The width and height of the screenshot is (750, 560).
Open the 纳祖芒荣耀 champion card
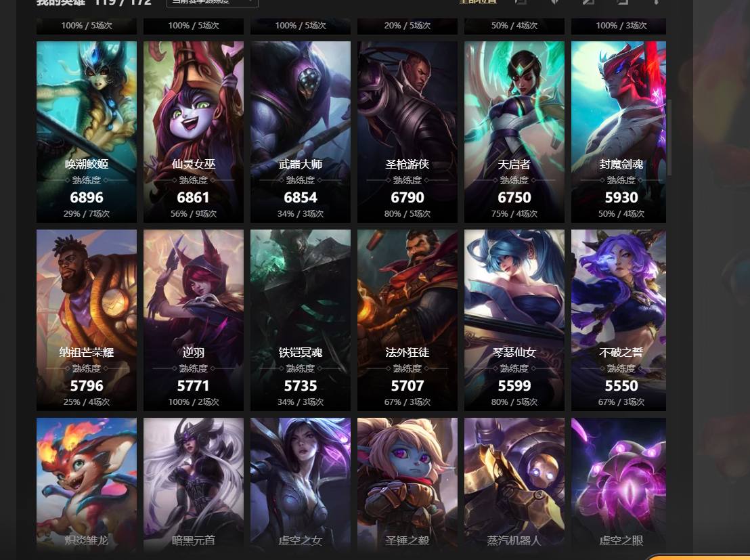point(87,320)
